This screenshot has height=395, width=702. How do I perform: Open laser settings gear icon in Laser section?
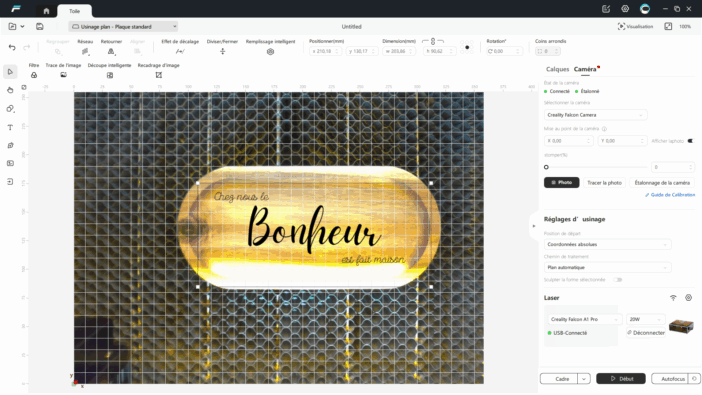tap(689, 298)
